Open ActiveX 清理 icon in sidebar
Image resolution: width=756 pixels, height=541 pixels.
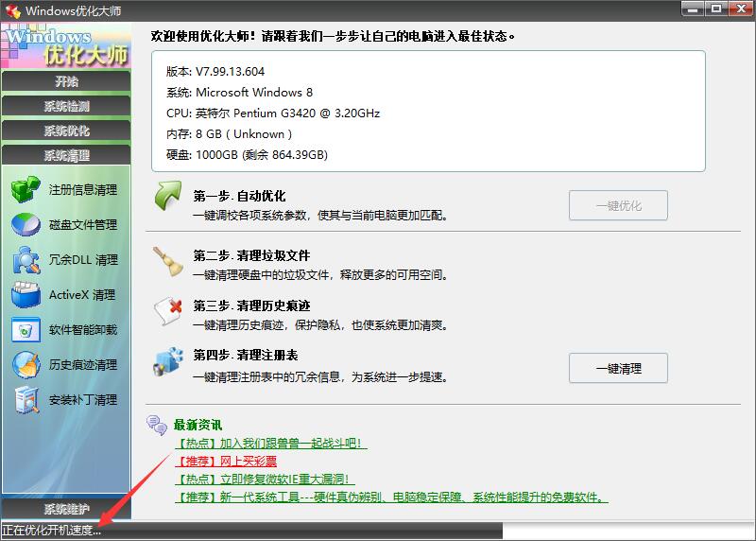pos(26,294)
